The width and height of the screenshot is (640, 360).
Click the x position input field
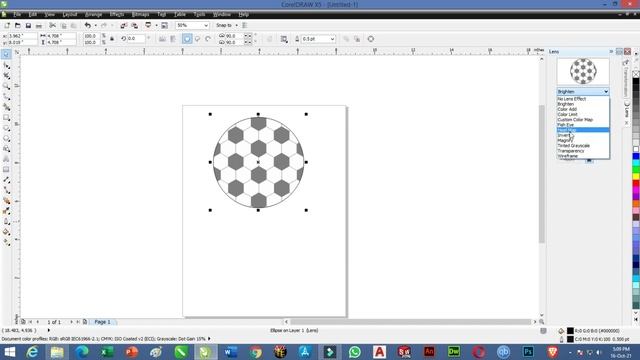(x=22, y=36)
